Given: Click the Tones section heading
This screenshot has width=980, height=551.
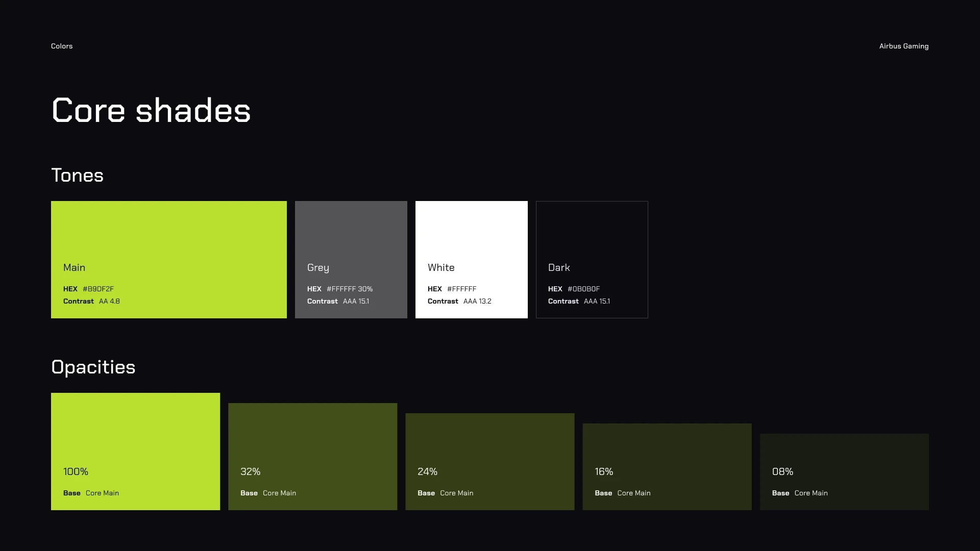Looking at the screenshot, I should 77,176.
